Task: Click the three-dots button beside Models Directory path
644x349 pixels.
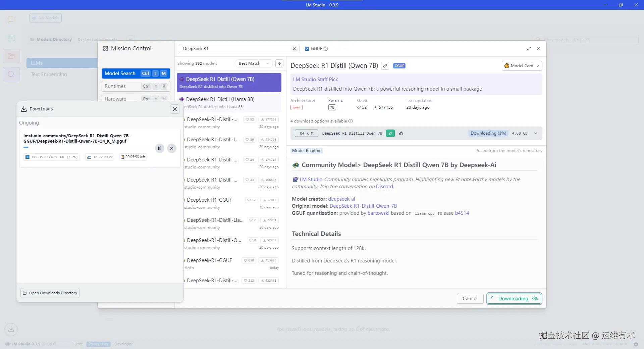Action: coord(131,39)
